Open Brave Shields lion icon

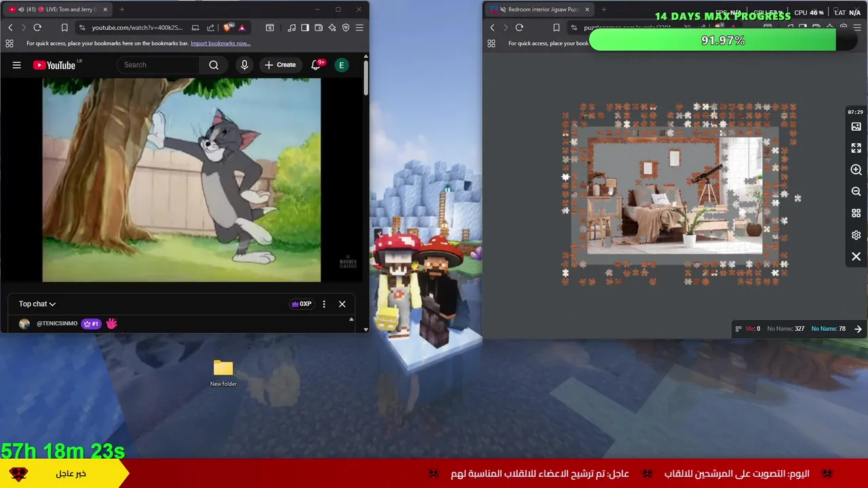(227, 28)
